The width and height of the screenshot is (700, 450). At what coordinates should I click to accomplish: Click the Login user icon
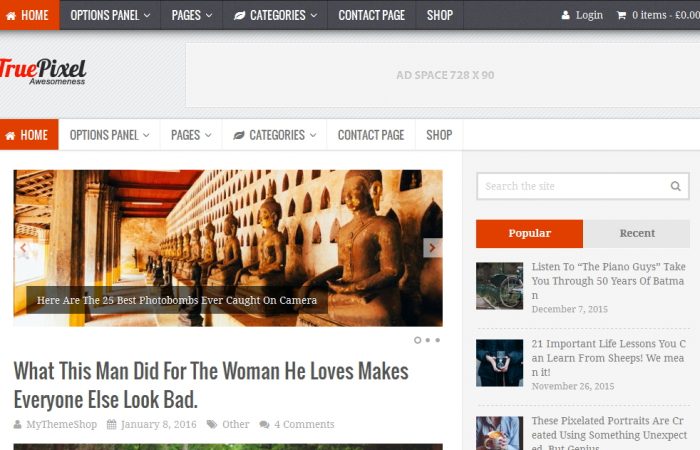[x=566, y=15]
